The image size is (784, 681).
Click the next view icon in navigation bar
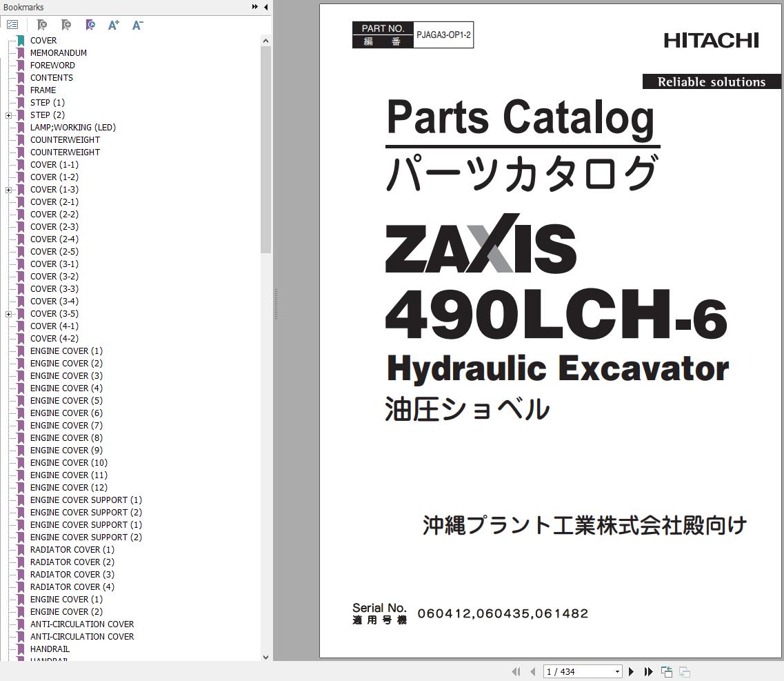[x=685, y=672]
